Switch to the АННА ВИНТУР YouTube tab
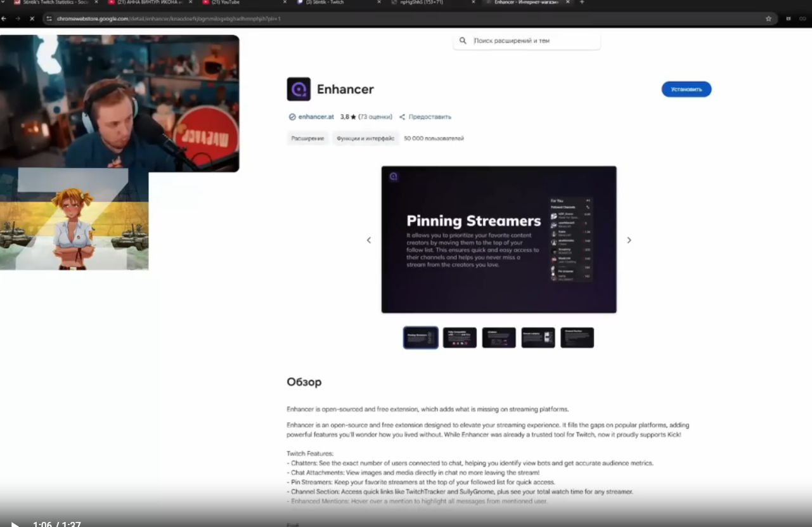This screenshot has height=527, width=812. click(x=150, y=3)
